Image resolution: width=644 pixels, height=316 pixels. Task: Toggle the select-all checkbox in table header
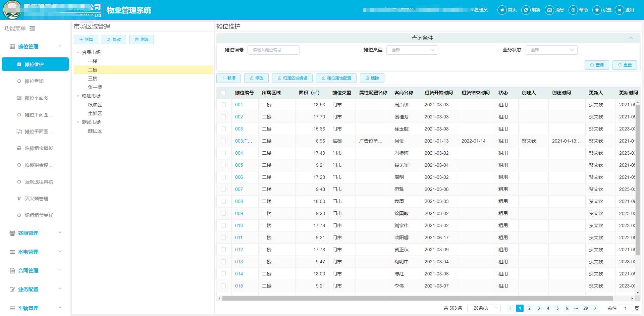(223, 93)
